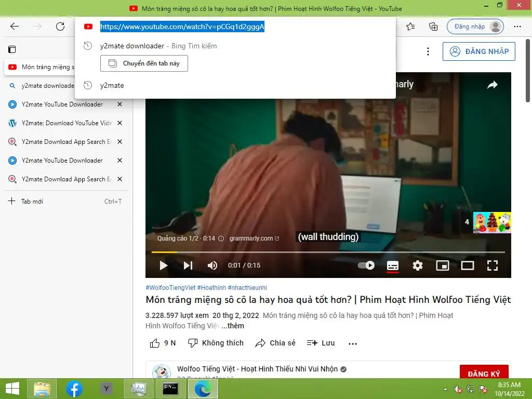Open the Edge settings three-dot menu
Screen dimensions: 532x399
click(x=517, y=26)
